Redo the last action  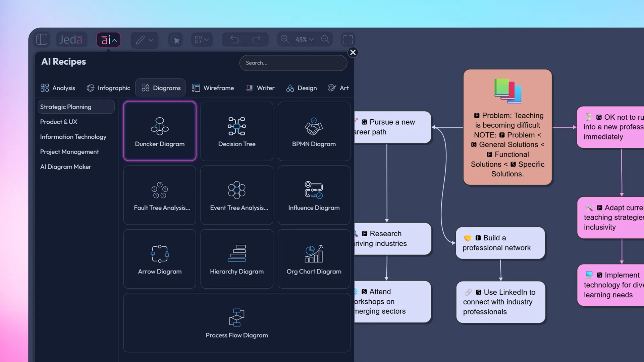(257, 39)
